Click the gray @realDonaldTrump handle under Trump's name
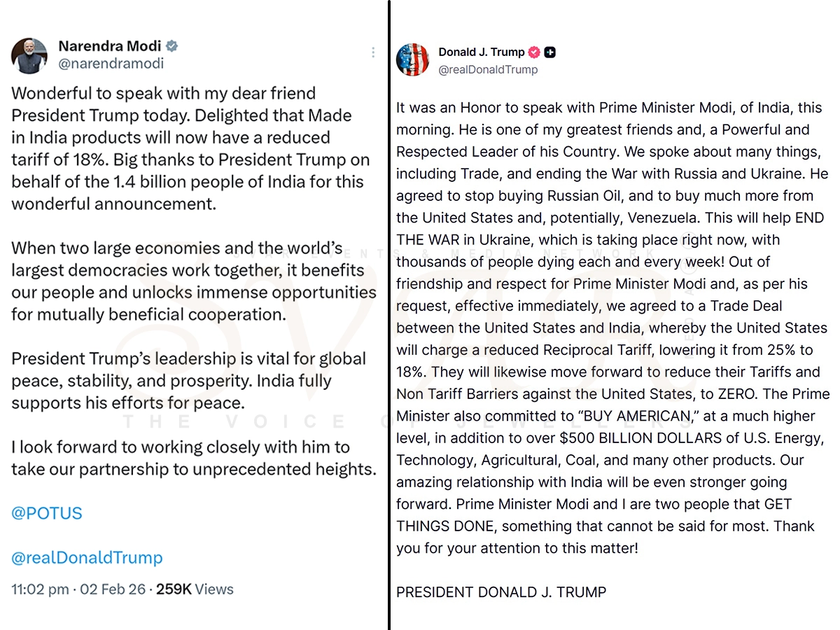Screen dimensions: 840x630 [x=488, y=69]
